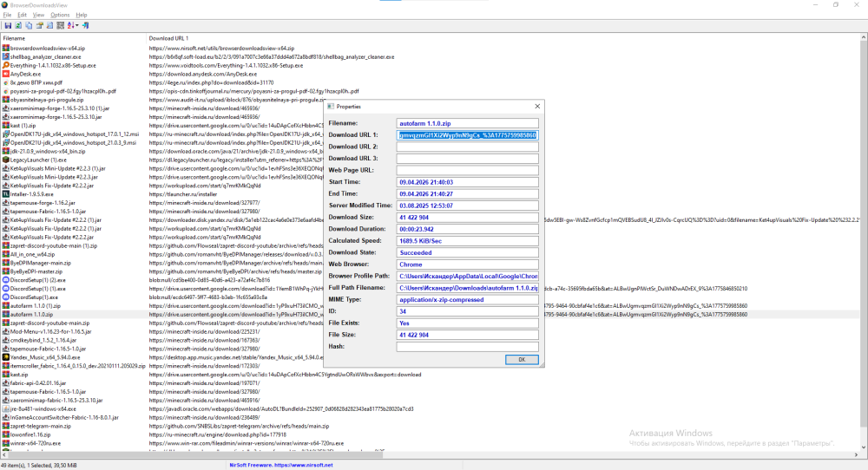Click the Download URL 1 field in Properties
The height and width of the screenshot is (470, 868).
pyautogui.click(x=467, y=135)
